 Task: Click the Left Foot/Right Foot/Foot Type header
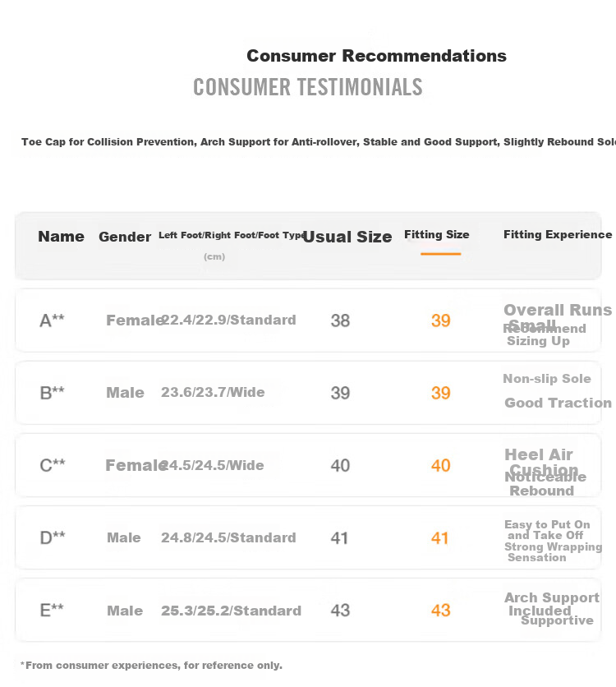click(x=232, y=235)
